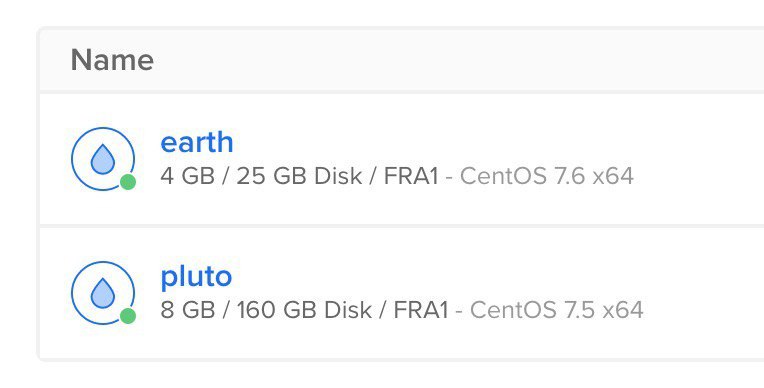Viewport: 764px width, 388px height.
Task: Click the pluto droplet icon
Action: pos(103,293)
